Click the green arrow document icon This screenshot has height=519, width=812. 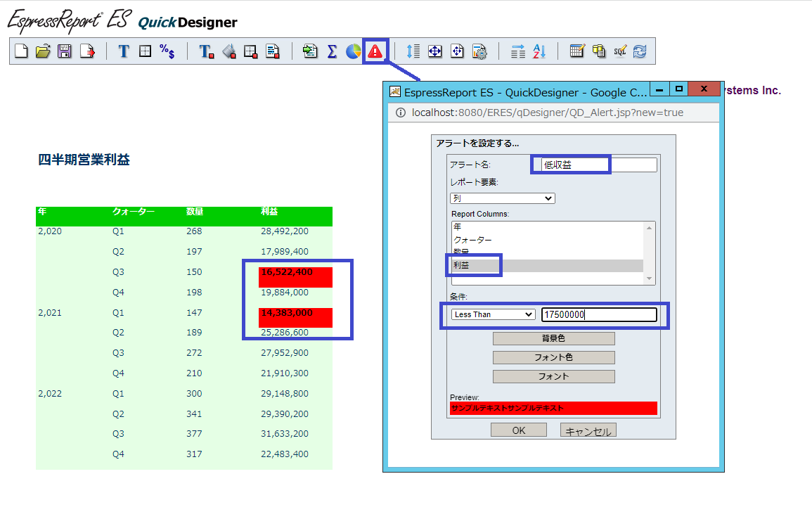coord(309,51)
